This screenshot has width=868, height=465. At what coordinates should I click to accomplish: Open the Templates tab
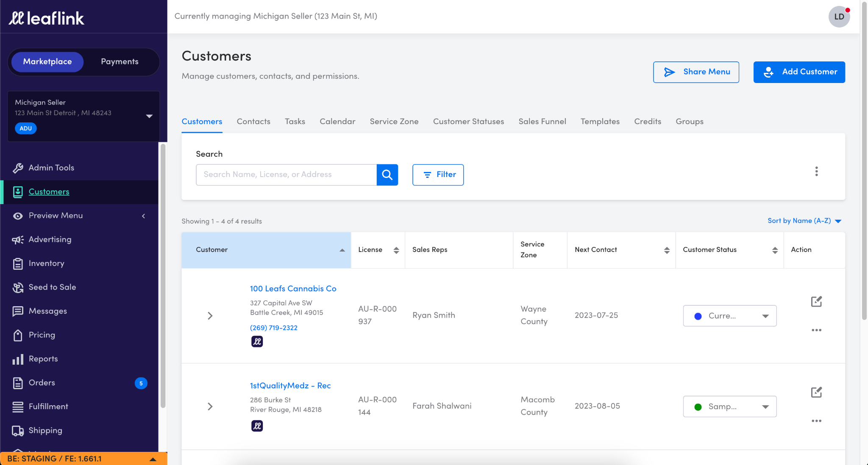(600, 122)
